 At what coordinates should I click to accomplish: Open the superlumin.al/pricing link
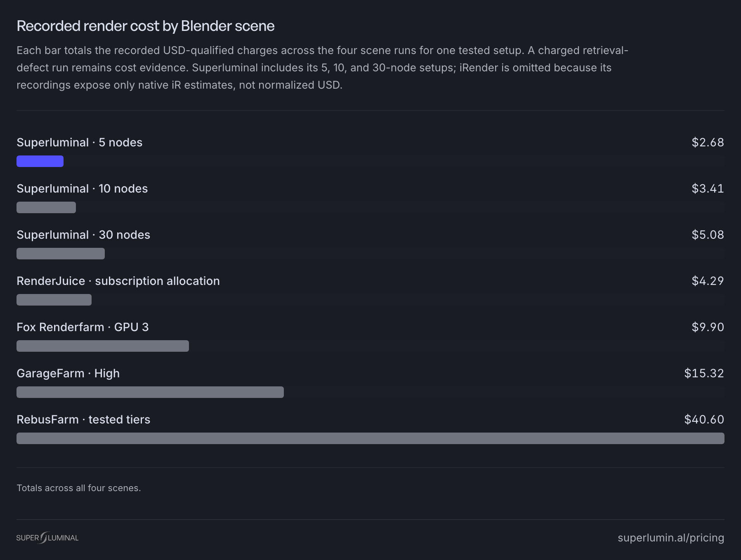[x=671, y=538]
